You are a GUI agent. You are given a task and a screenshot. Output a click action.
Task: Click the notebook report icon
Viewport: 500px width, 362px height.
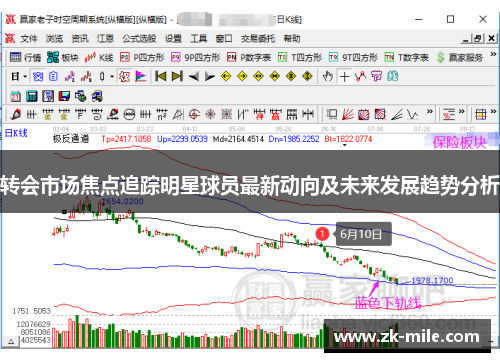[48, 96]
